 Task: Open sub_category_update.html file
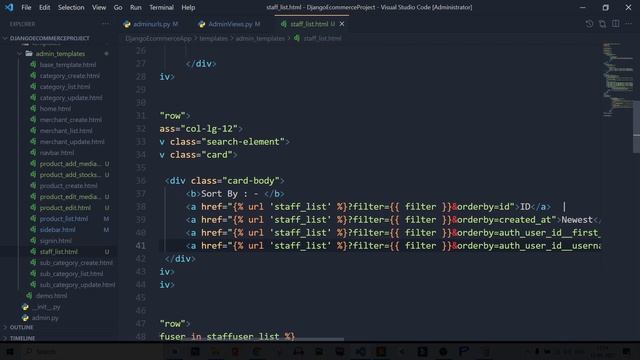(x=77, y=285)
